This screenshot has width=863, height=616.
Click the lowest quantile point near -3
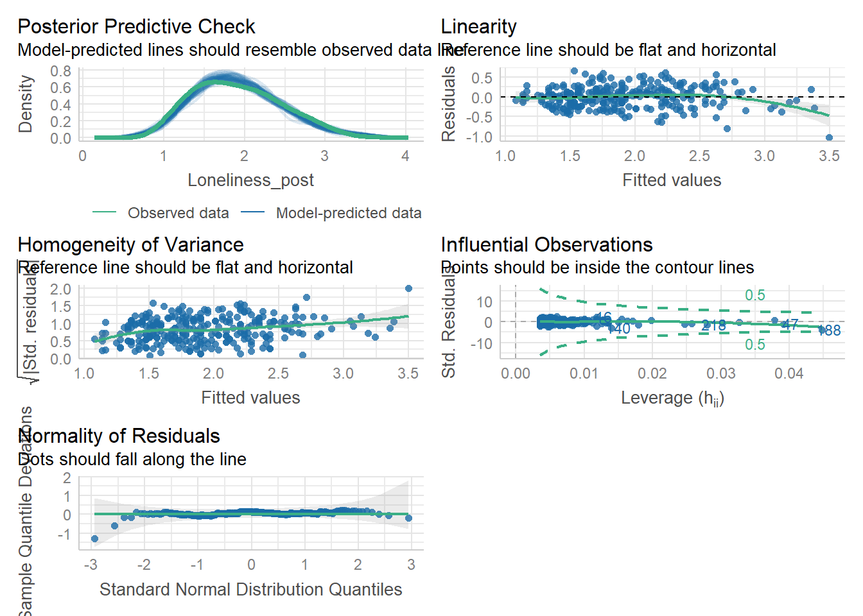tap(95, 539)
